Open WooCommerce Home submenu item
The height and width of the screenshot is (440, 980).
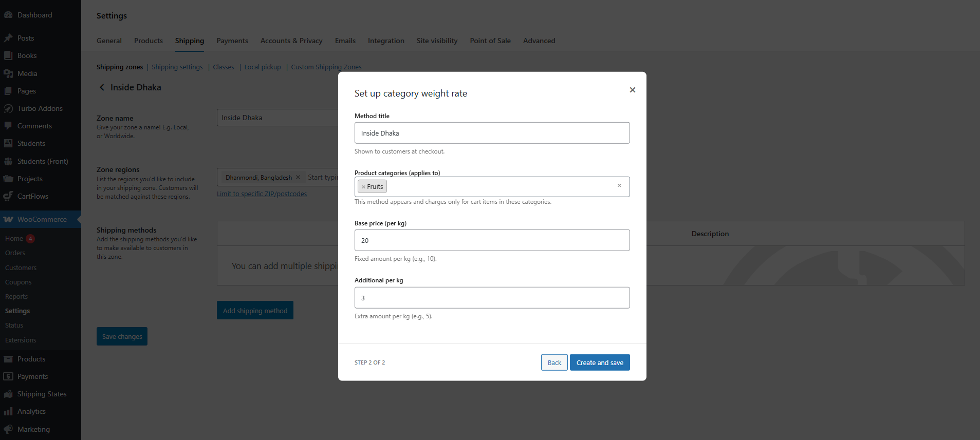pos(14,238)
